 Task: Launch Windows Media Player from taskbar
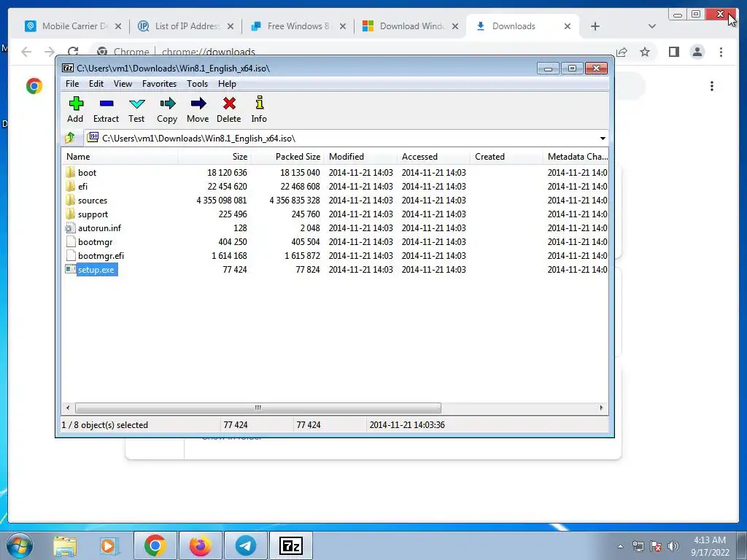point(109,545)
